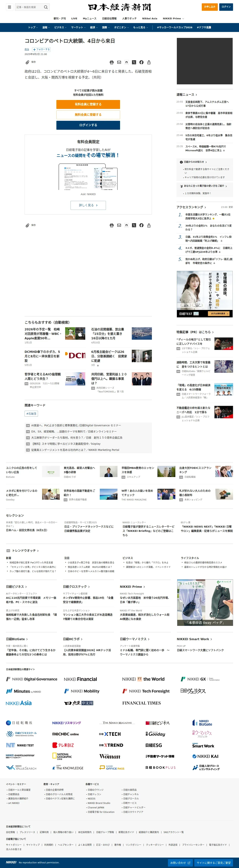The width and height of the screenshot is (239, 868).
Task: Open 石油の民間備蓄 article thumbnail
Action: click(142, 333)
